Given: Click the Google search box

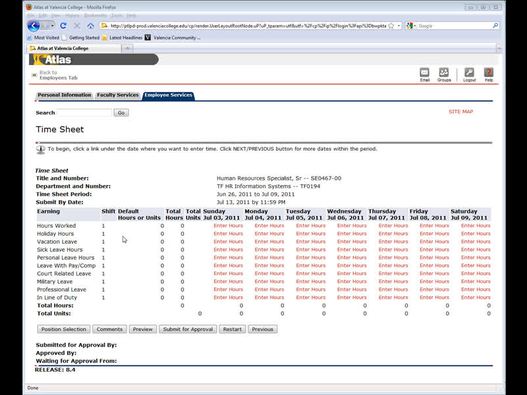Looking at the screenshot, I should [454, 26].
